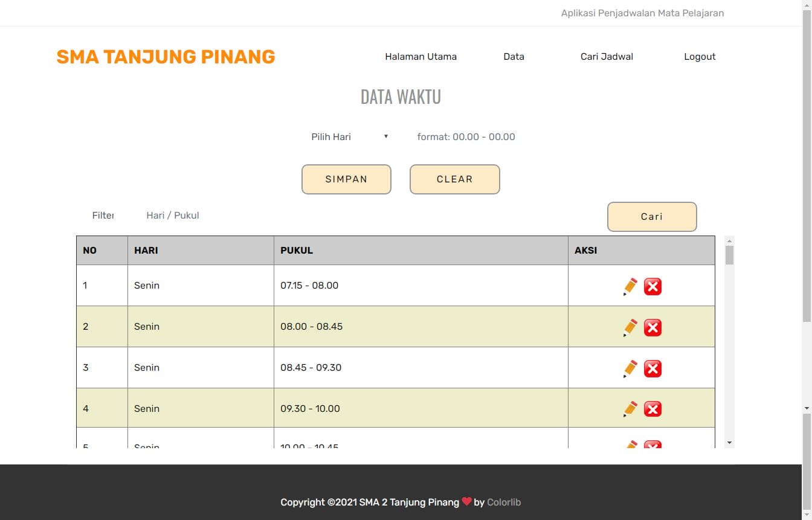Delete row 2 using red X icon

(652, 327)
